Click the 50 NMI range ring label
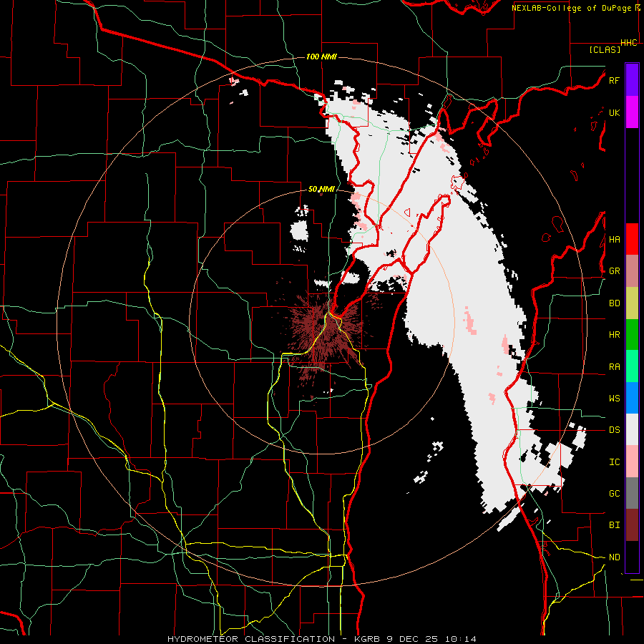Screen dimensions: 644x644 [x=321, y=189]
